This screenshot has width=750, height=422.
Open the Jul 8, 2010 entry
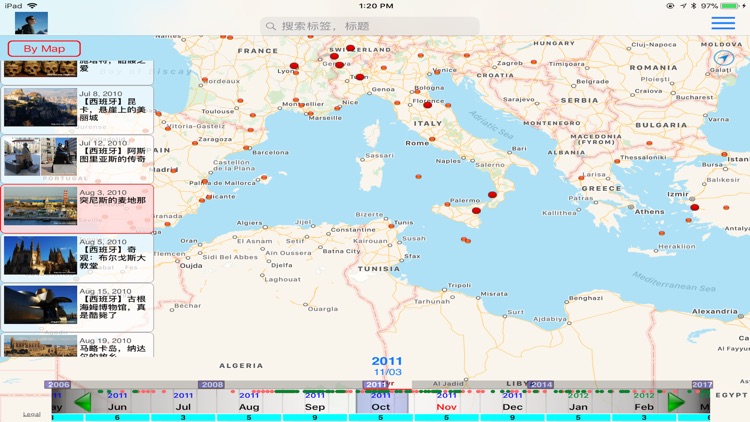tap(77, 110)
